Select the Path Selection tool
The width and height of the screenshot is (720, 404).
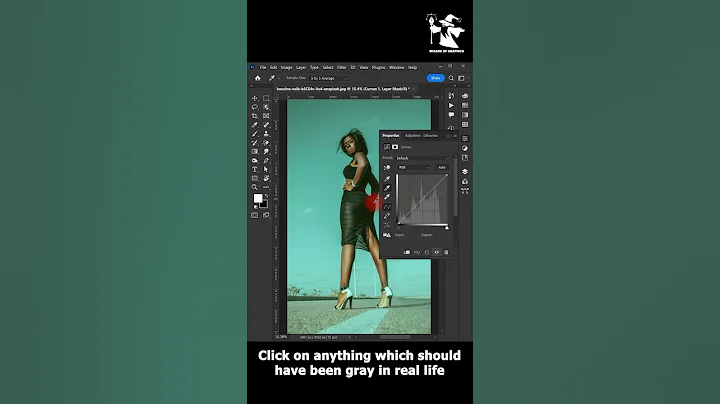(x=266, y=169)
